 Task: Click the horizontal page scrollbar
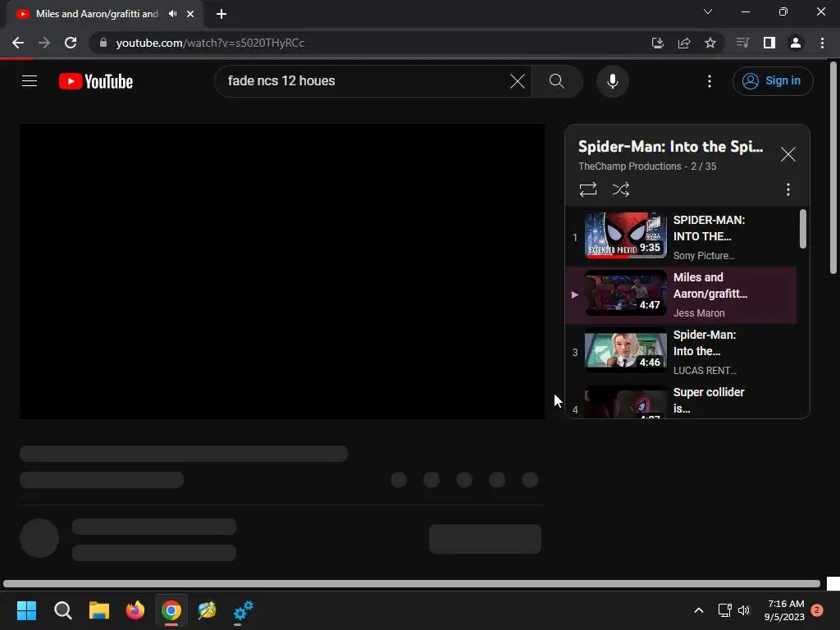pyautogui.click(x=412, y=583)
